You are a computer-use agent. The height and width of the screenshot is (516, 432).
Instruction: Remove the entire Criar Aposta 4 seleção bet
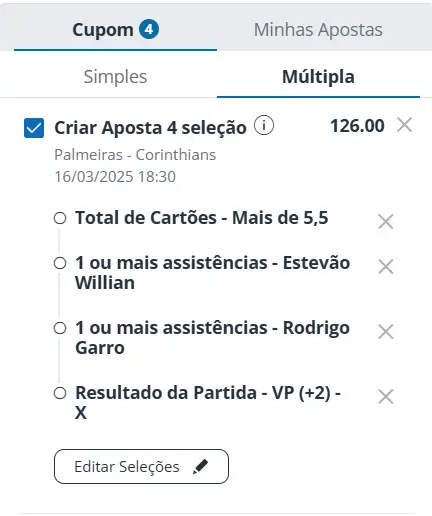pyautogui.click(x=404, y=125)
